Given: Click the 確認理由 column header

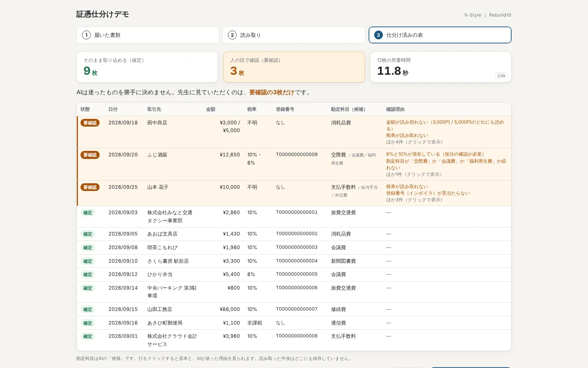Looking at the screenshot, I should pos(395,109).
